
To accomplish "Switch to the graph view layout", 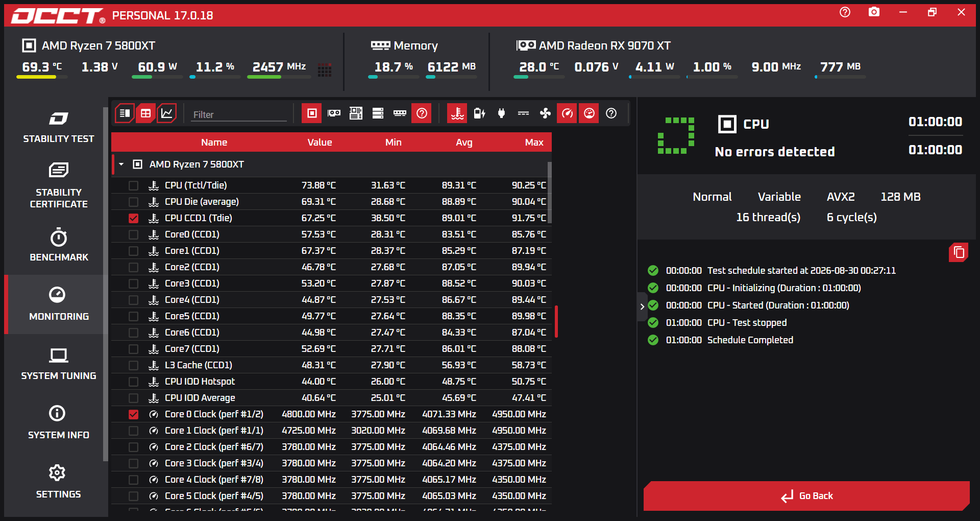I will 167,113.
